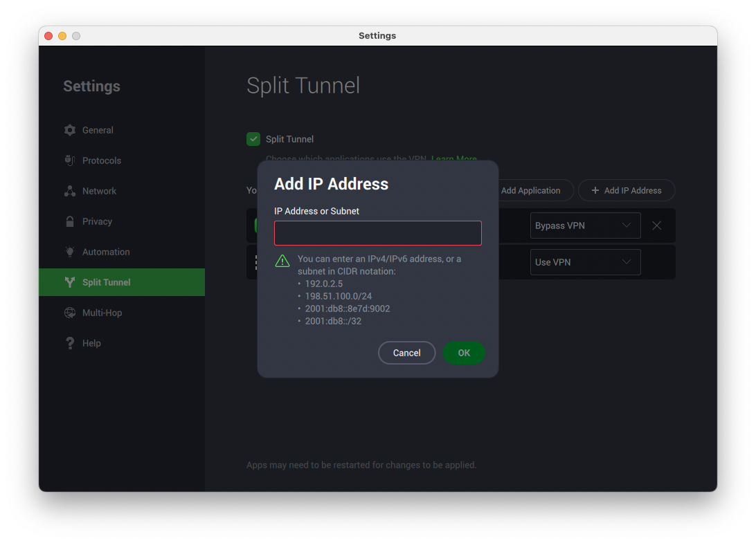Open the Use VPN dropdown

[585, 262]
